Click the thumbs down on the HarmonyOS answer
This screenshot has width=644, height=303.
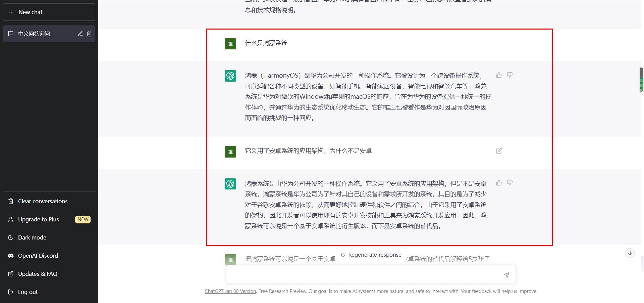click(509, 75)
